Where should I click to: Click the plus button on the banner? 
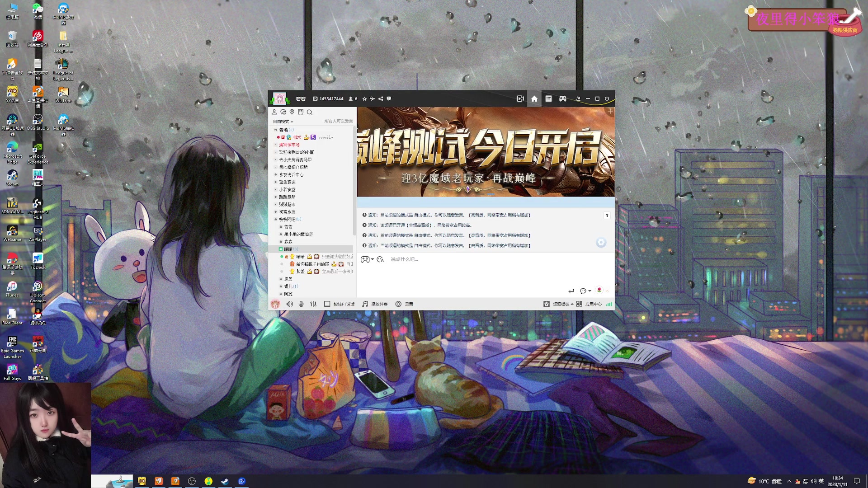610,111
